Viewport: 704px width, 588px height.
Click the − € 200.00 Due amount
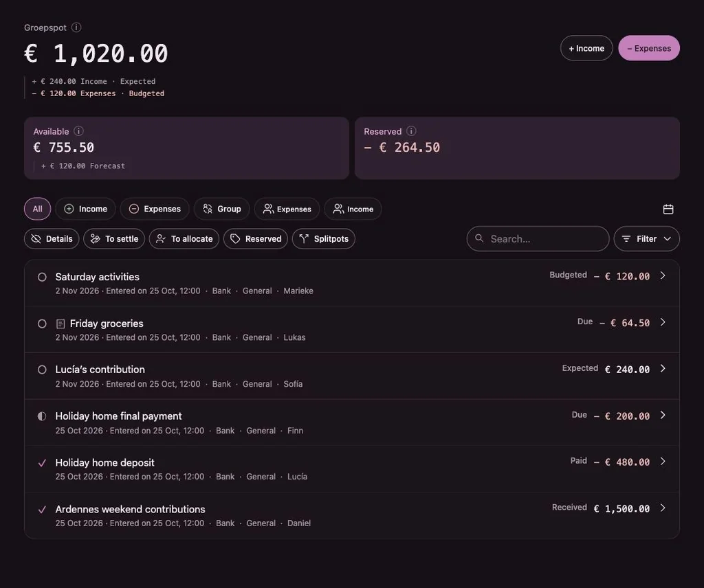click(x=621, y=416)
